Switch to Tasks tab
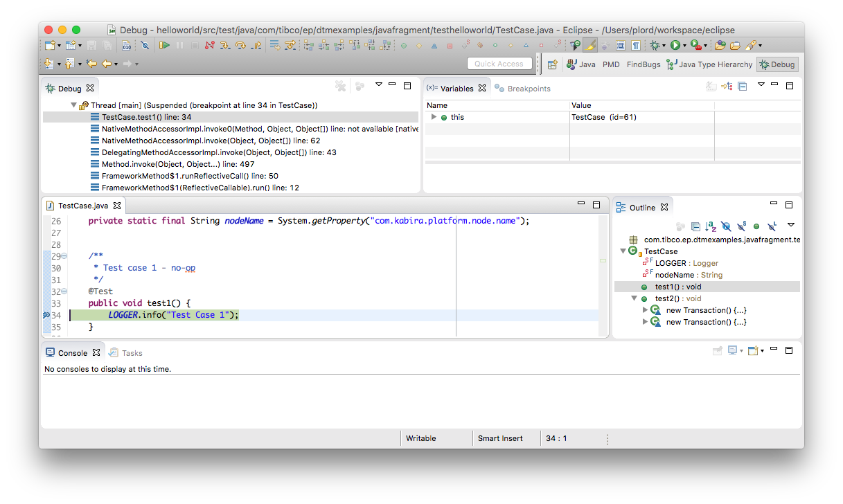 coord(125,352)
